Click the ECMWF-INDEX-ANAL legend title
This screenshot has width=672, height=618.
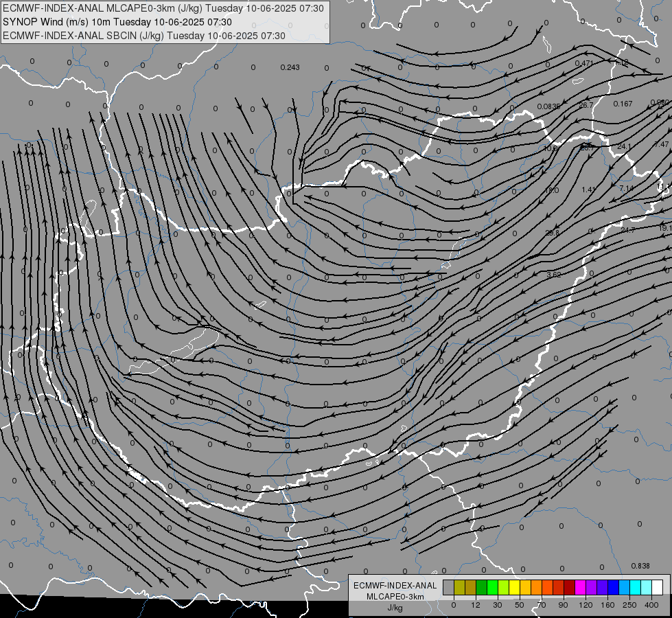(x=395, y=586)
